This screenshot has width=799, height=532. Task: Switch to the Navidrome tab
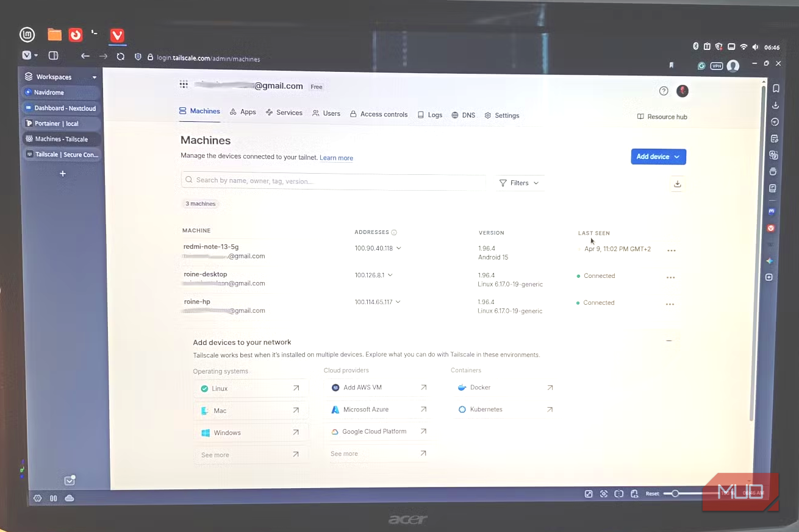pos(60,93)
